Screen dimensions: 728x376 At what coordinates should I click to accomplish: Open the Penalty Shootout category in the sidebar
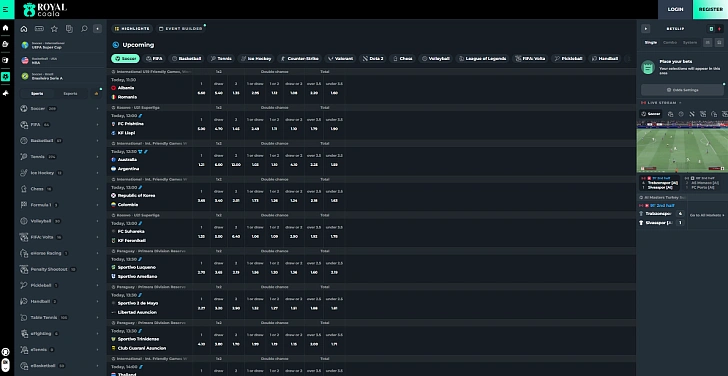click(x=60, y=269)
